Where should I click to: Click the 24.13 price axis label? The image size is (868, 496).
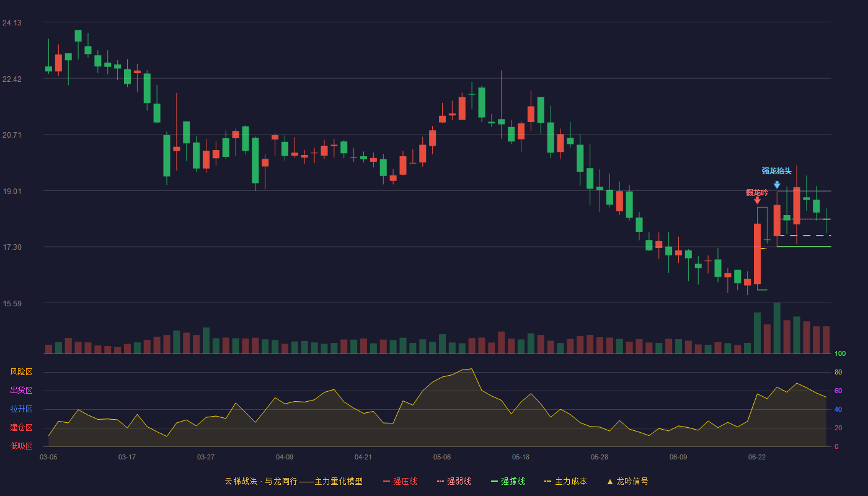(x=12, y=23)
